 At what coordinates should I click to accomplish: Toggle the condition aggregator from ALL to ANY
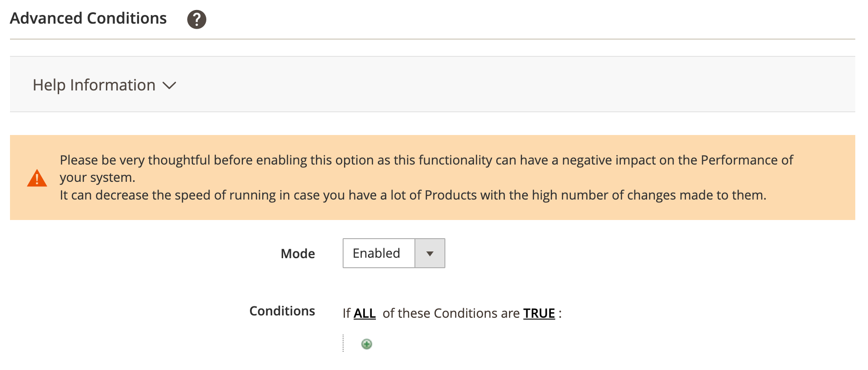(x=364, y=313)
